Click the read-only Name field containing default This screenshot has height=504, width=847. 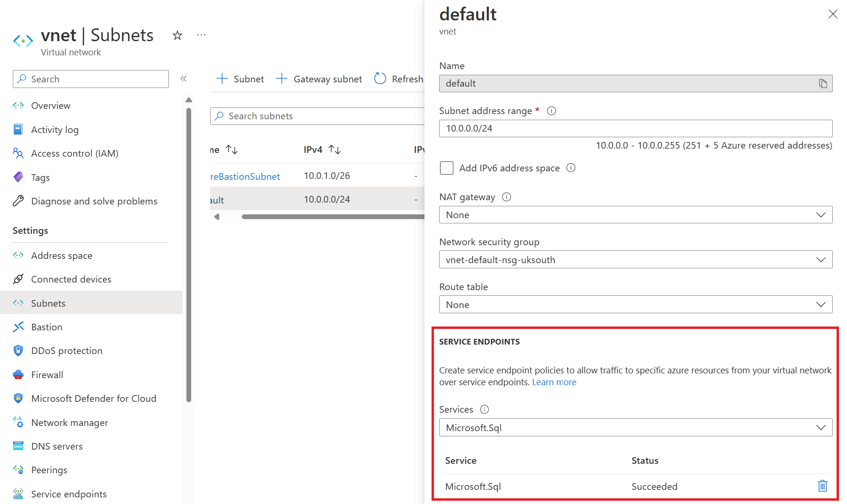635,83
